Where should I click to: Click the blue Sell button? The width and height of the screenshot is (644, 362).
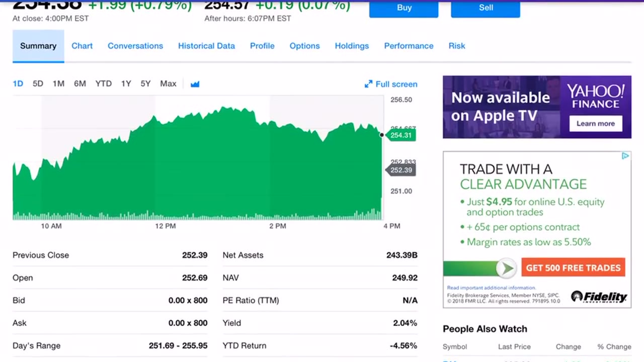click(x=486, y=9)
